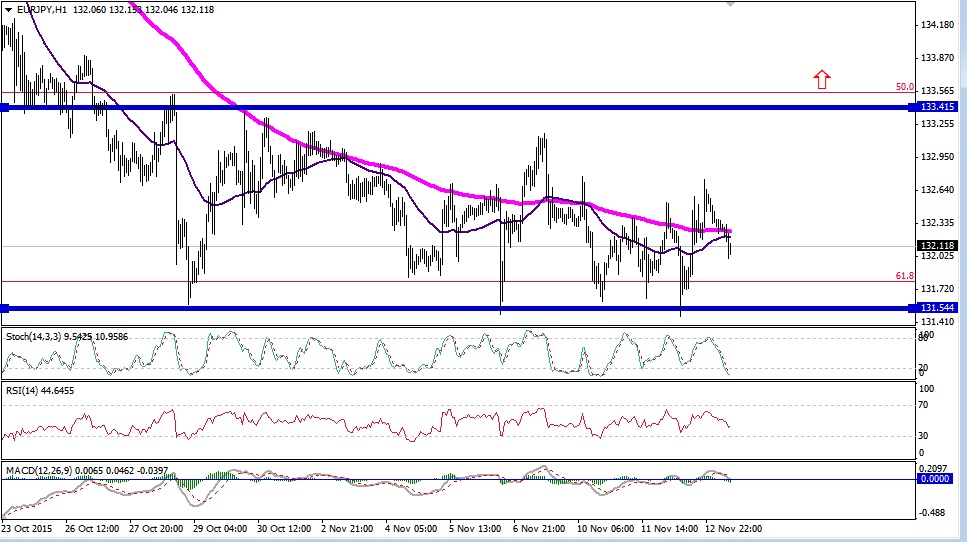This screenshot has height=542, width=967.
Task: Click the 133.870 price scale label
Action: [937, 57]
